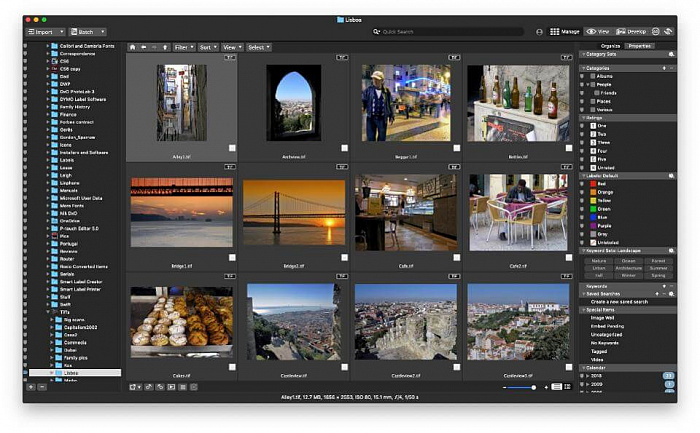Screen dimensions: 700x433
Task: Tick the checkbox on Bottles.tif thumbnail
Action: click(569, 148)
